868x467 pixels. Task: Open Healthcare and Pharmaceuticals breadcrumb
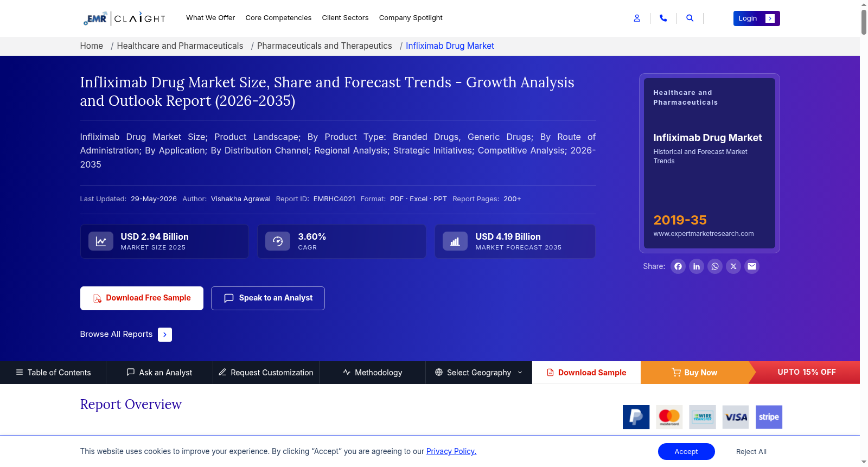coord(180,46)
